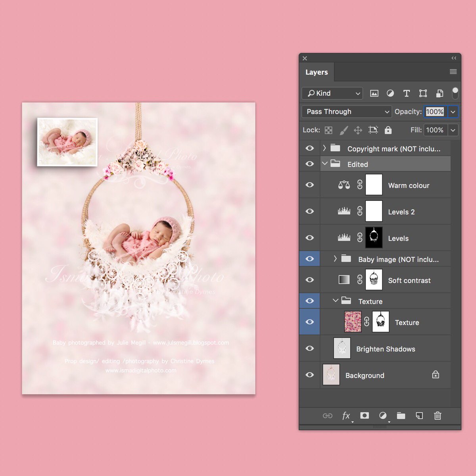Filter layers by pixel layer icon
This screenshot has height=476, width=476.
374,93
